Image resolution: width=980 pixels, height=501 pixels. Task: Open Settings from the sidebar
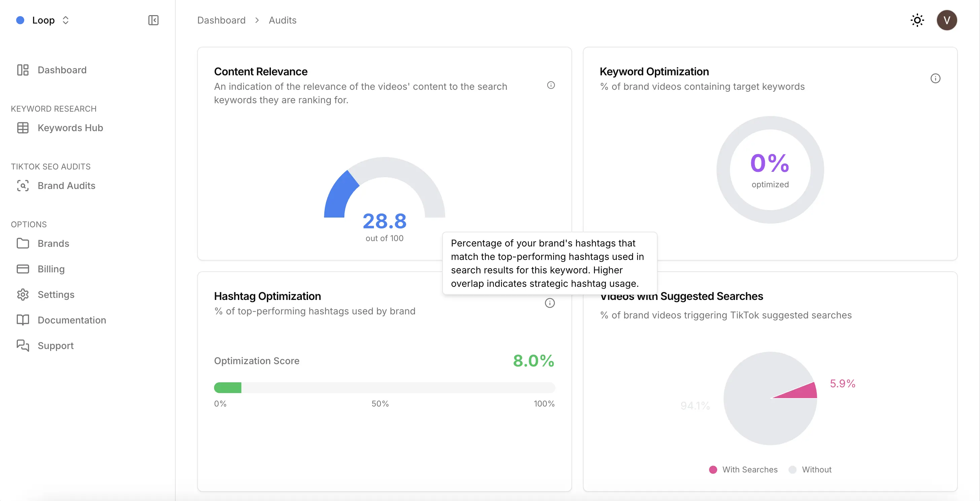(56, 295)
